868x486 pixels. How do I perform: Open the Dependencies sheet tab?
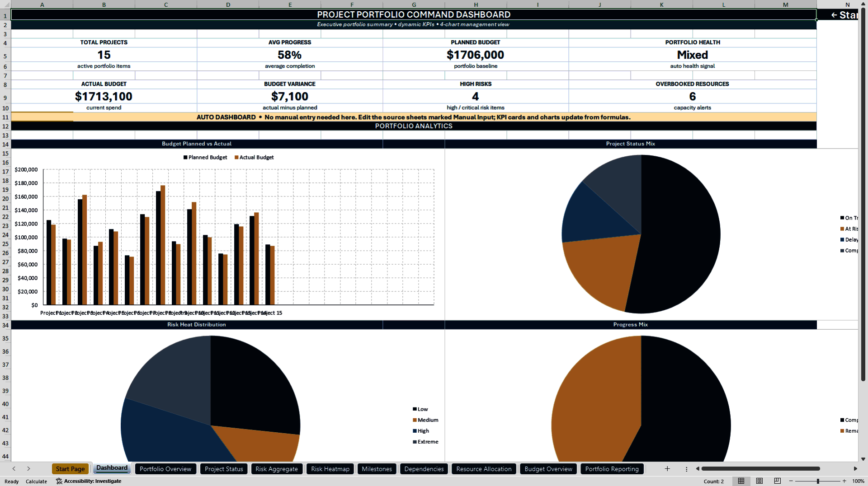pyautogui.click(x=424, y=469)
